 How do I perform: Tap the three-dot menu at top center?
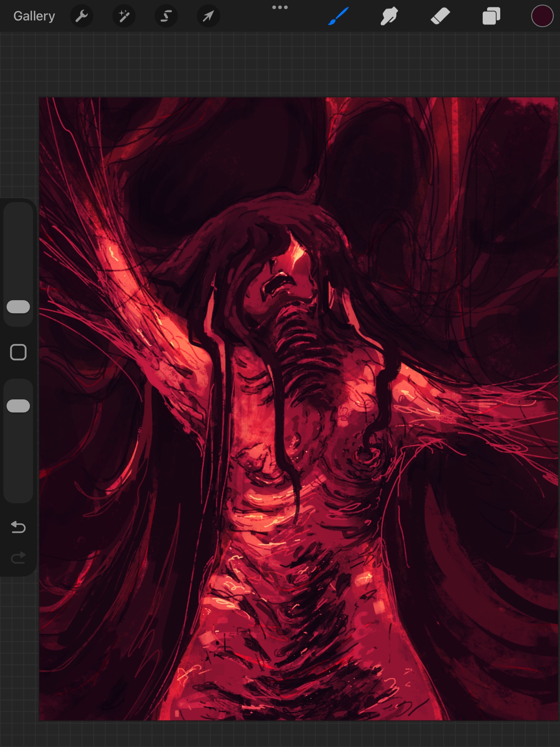pos(280,7)
